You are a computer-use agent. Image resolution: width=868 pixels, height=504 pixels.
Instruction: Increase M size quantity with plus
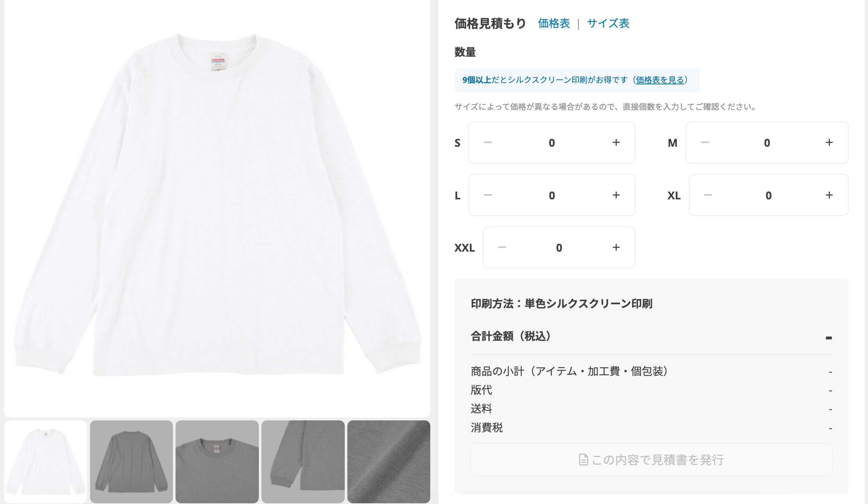click(829, 143)
